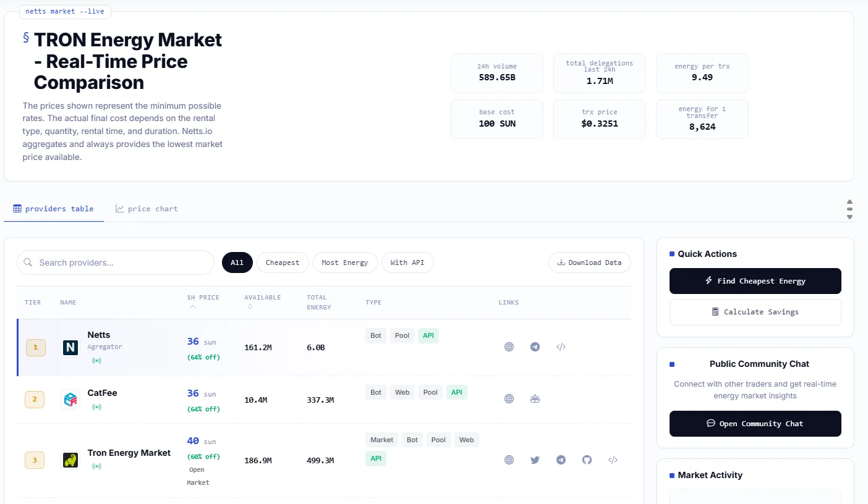Click the base cost 100 SUN stat
The height and width of the screenshot is (504, 868).
(497, 119)
